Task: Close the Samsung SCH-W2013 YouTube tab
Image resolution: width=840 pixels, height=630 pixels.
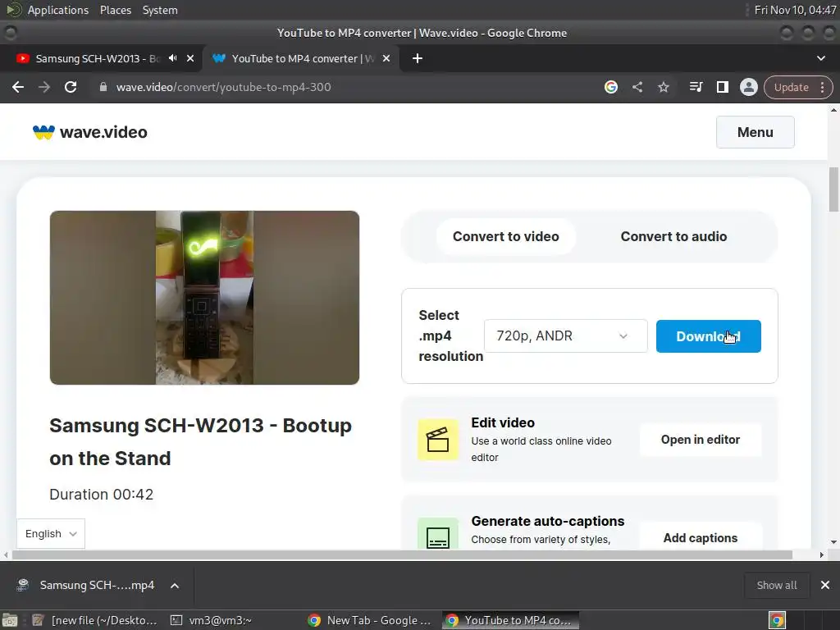Action: [x=190, y=58]
